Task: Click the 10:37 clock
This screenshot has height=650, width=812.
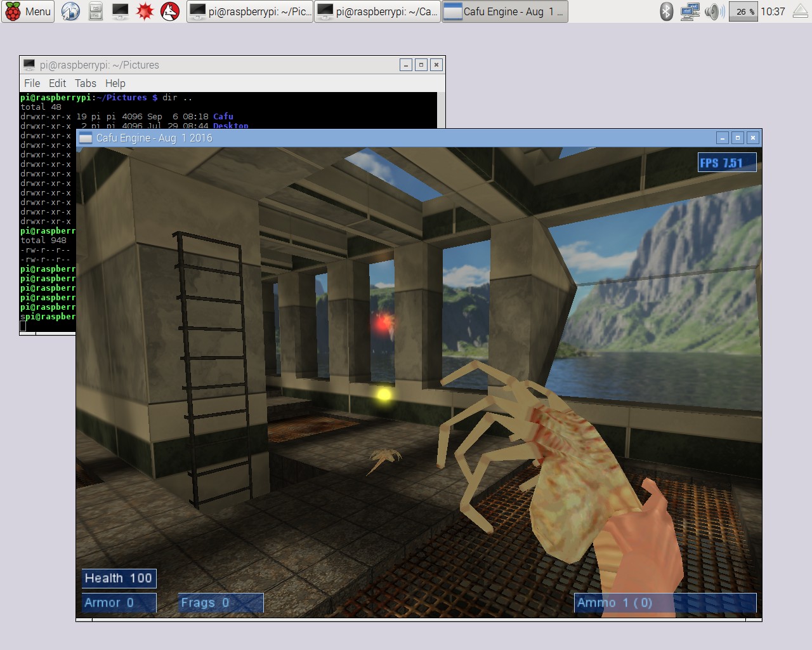Action: point(773,11)
